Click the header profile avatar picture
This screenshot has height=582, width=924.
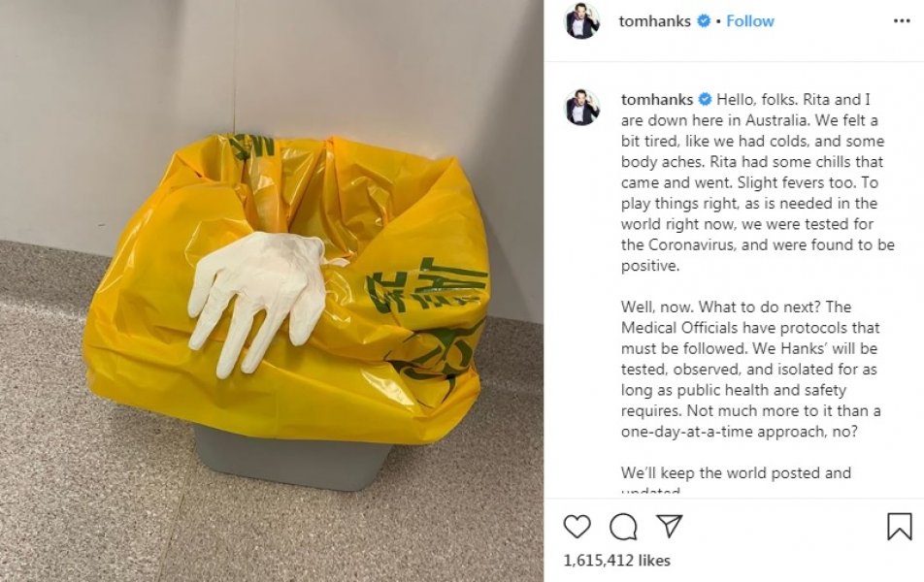[x=581, y=21]
